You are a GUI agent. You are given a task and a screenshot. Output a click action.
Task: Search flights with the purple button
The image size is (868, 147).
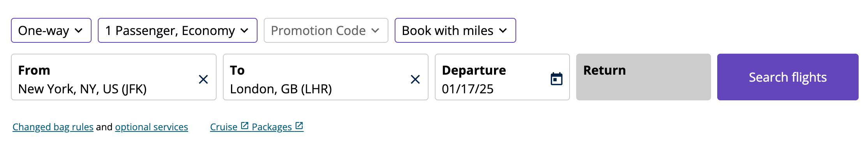point(788,77)
